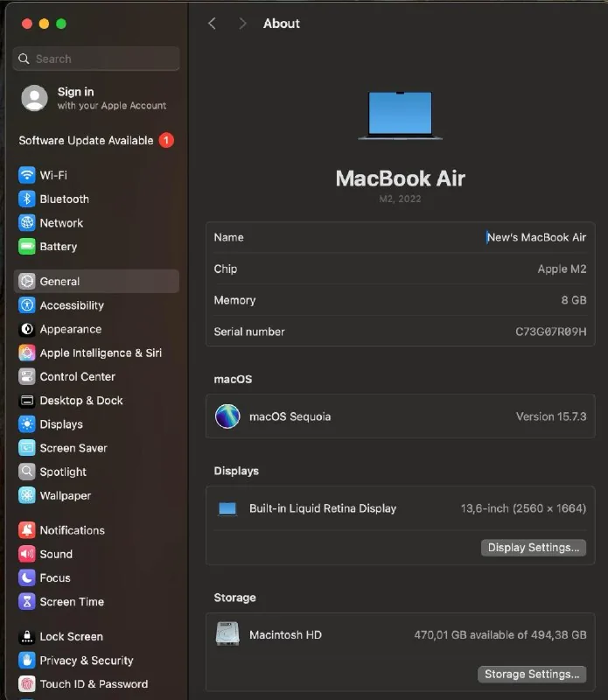
Task: Open Display Settings button
Action: click(x=534, y=548)
